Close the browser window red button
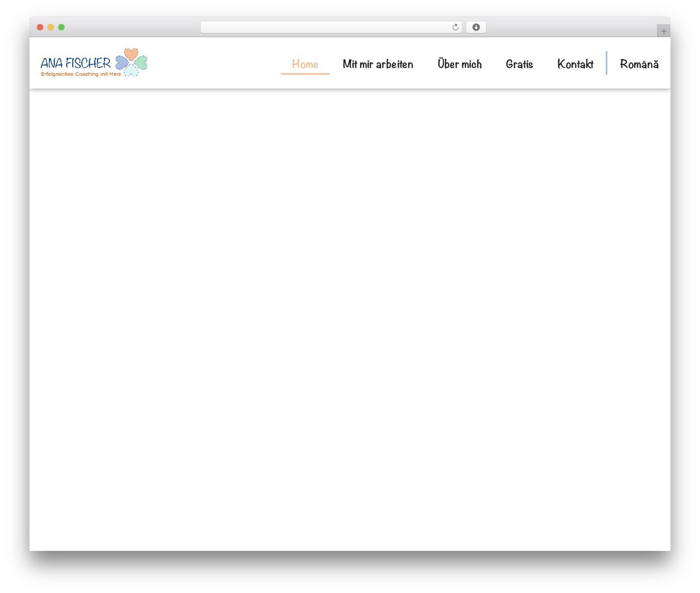The image size is (700, 593). [x=40, y=27]
